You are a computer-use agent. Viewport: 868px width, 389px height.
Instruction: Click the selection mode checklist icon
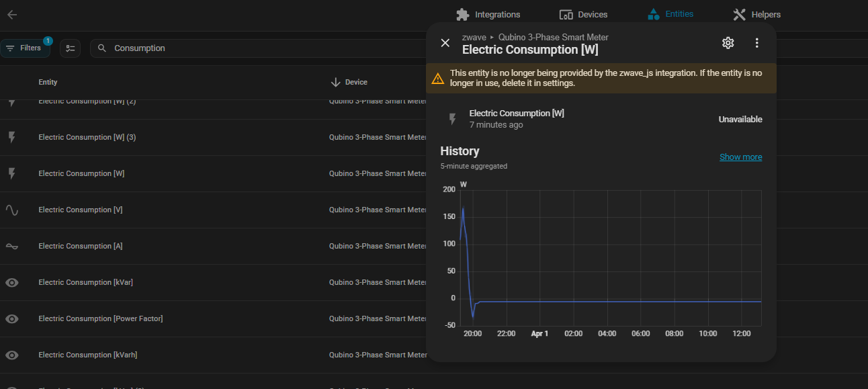click(70, 48)
